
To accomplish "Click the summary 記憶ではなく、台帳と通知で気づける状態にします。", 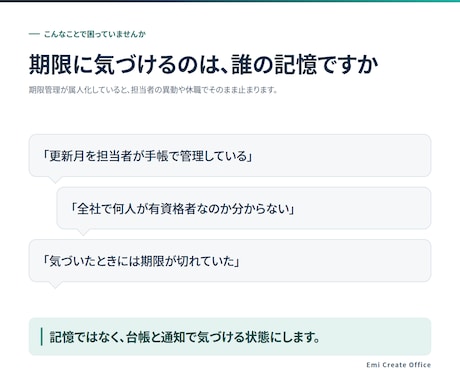I will 230,337.
